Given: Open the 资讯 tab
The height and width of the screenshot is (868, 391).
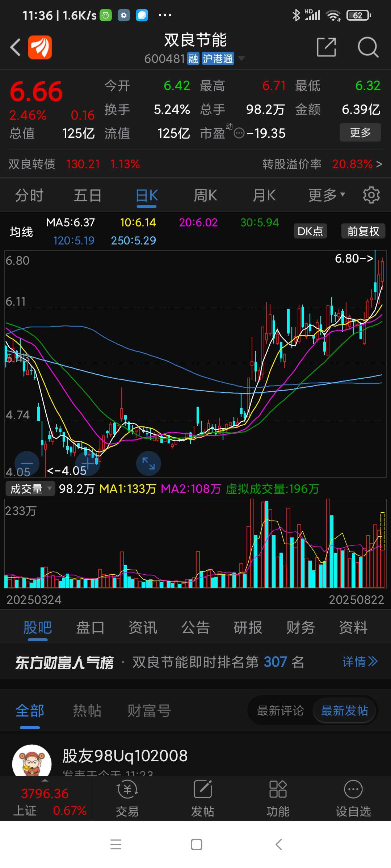Looking at the screenshot, I should [143, 627].
